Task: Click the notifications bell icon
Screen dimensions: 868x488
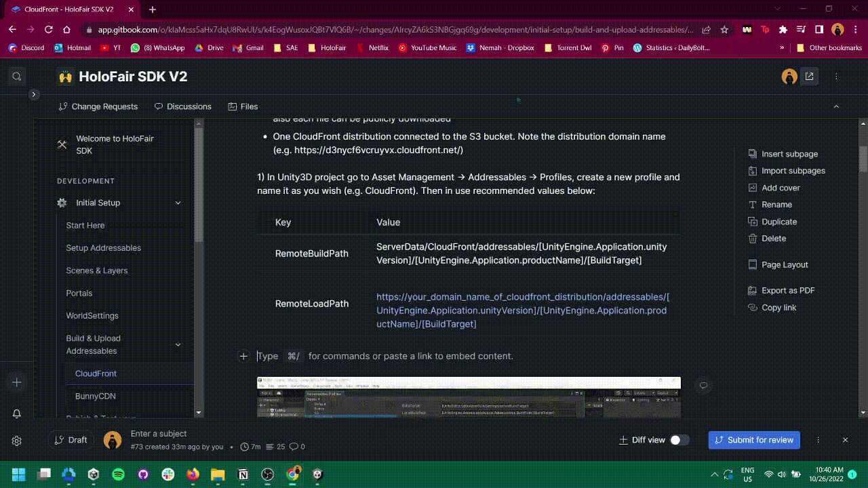Action: tap(17, 413)
